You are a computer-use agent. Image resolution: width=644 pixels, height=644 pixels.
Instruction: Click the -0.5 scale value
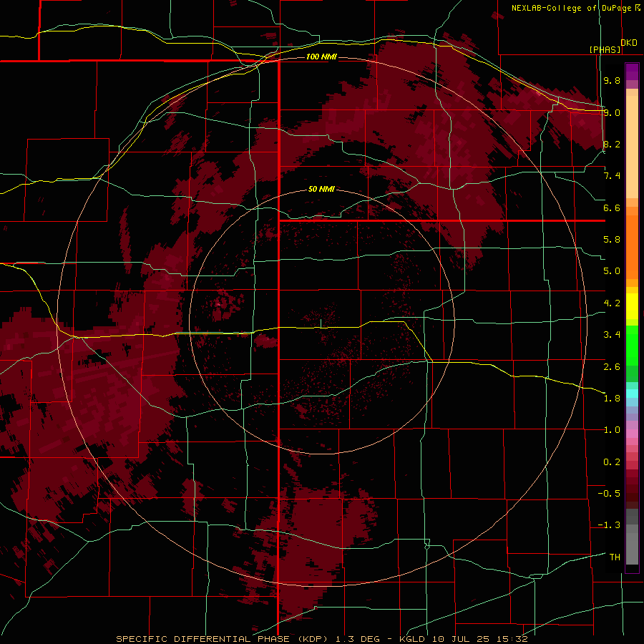609,494
